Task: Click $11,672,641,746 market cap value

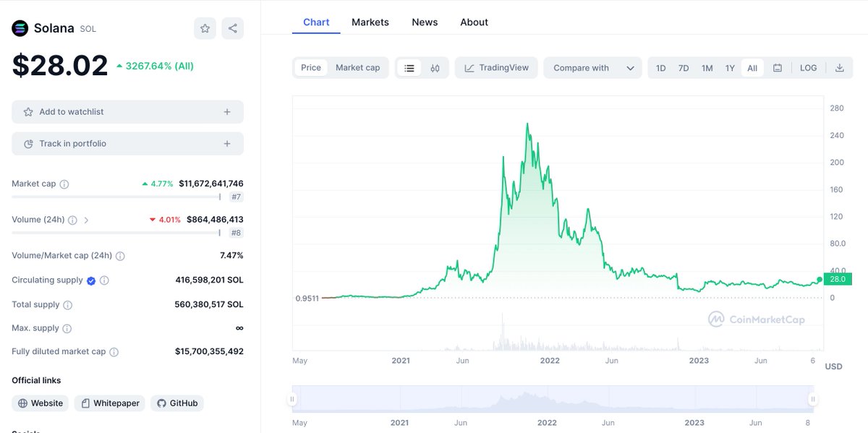Action: point(211,184)
